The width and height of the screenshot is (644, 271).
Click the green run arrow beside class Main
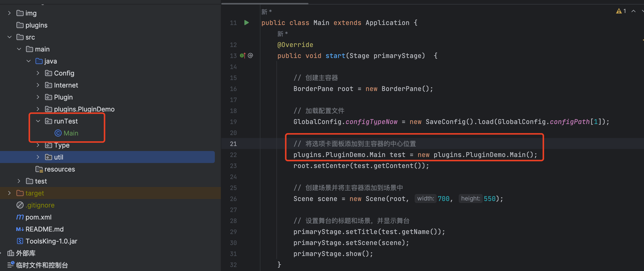pyautogui.click(x=246, y=23)
